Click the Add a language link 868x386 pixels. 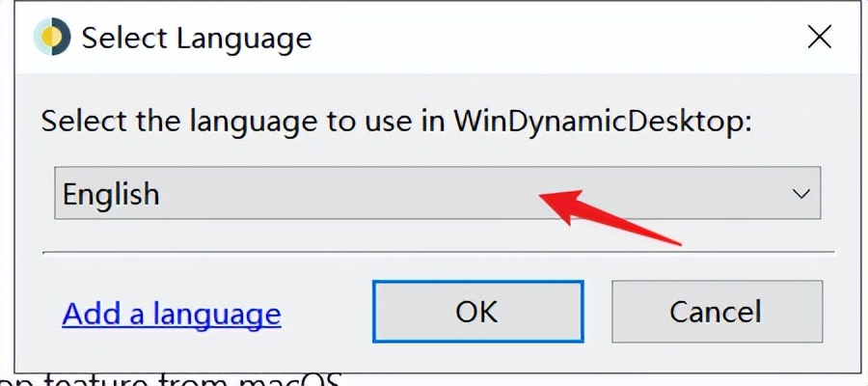point(172,313)
